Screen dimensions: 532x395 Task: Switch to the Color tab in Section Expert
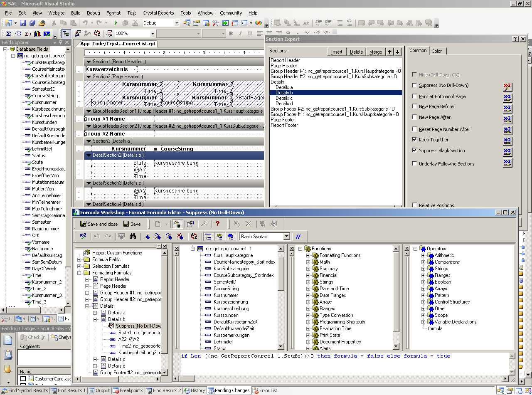click(x=437, y=51)
